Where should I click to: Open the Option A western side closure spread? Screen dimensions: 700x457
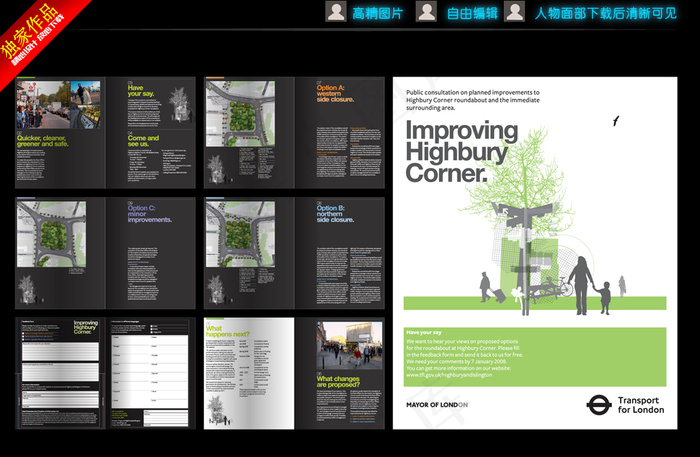(294, 133)
